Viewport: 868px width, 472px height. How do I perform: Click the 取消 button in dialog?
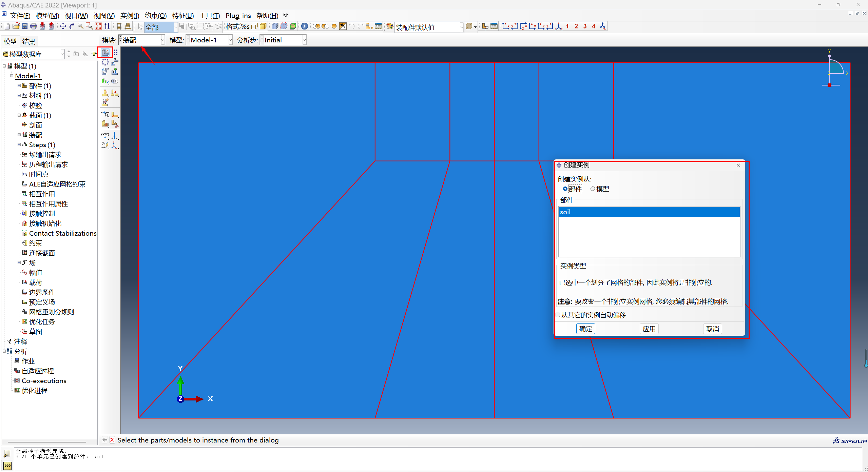712,329
